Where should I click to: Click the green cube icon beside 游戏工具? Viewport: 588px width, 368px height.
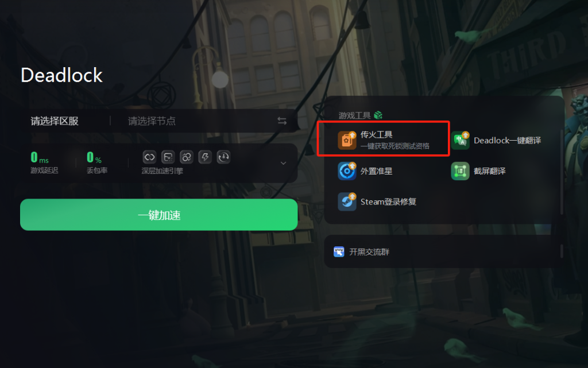point(378,115)
